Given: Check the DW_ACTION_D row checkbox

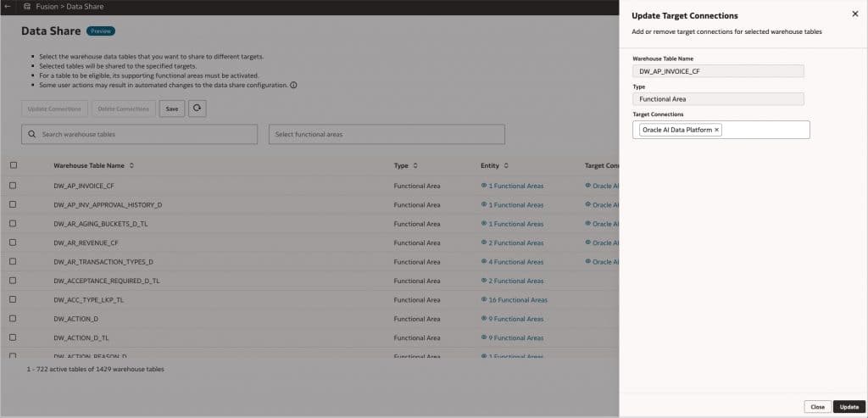Looking at the screenshot, I should click(x=13, y=318).
